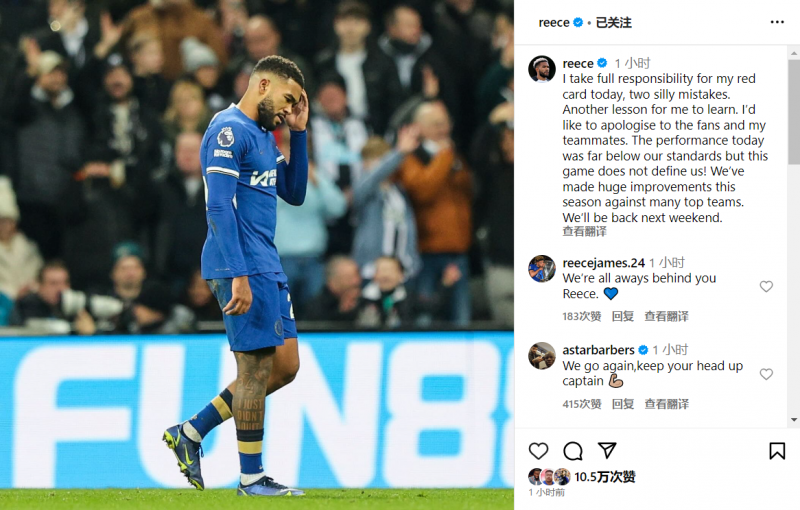800x510 pixels.
Task: Open the three-dot more options menu
Action: tap(777, 22)
